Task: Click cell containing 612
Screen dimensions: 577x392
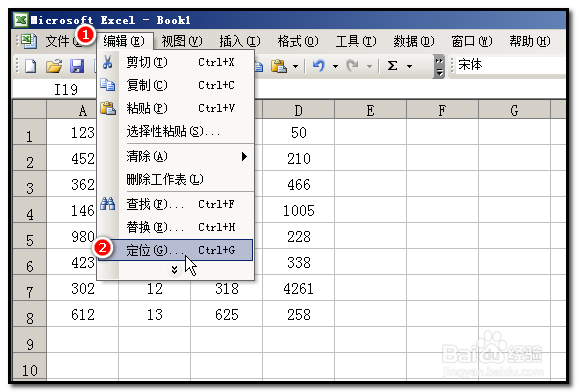Action: coord(83,314)
